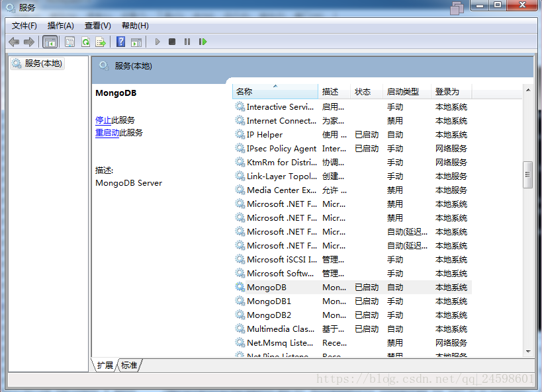Click the 停止 service link
This screenshot has width=542, height=392.
103,120
